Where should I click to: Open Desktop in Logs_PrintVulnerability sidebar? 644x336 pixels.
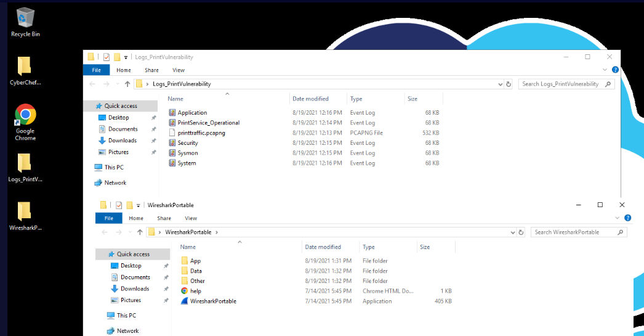pos(119,118)
